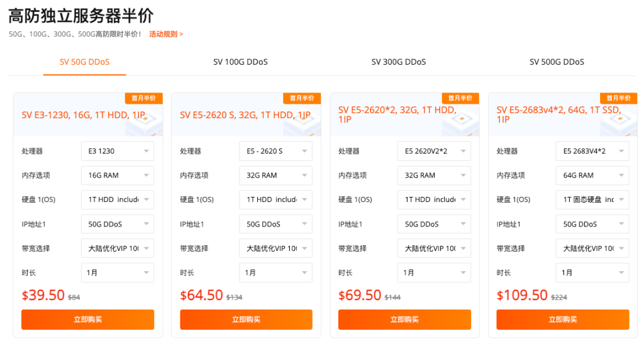Open the 活动规则 link

pyautogui.click(x=166, y=34)
